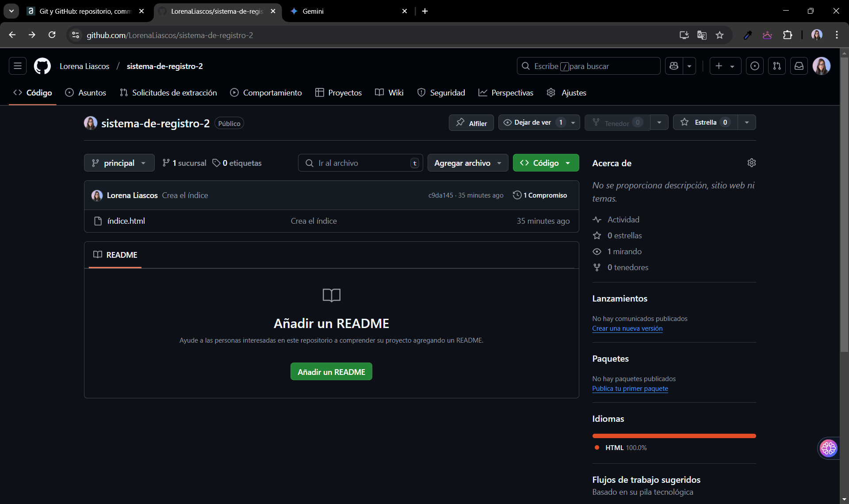The width and height of the screenshot is (849, 504).
Task: View the 1 sucursal branches link
Action: (184, 163)
